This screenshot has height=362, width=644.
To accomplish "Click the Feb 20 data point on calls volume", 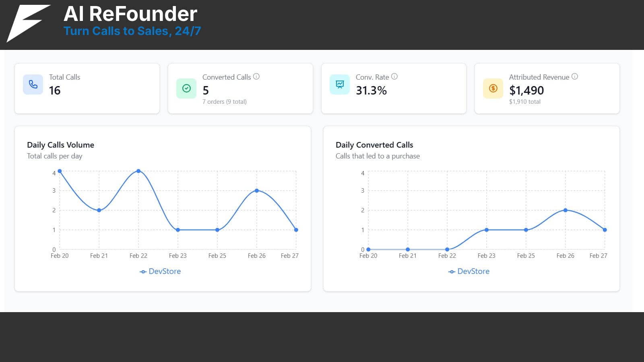I will coord(60,171).
